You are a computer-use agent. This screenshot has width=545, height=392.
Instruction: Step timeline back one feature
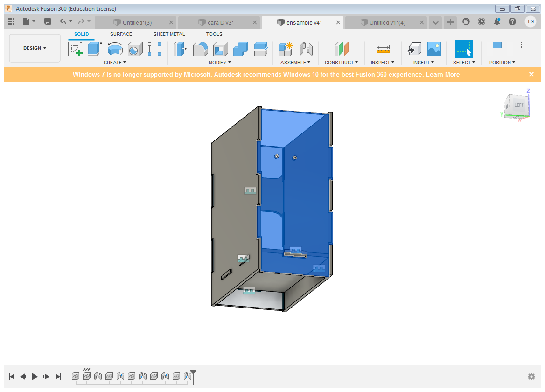[x=23, y=376]
